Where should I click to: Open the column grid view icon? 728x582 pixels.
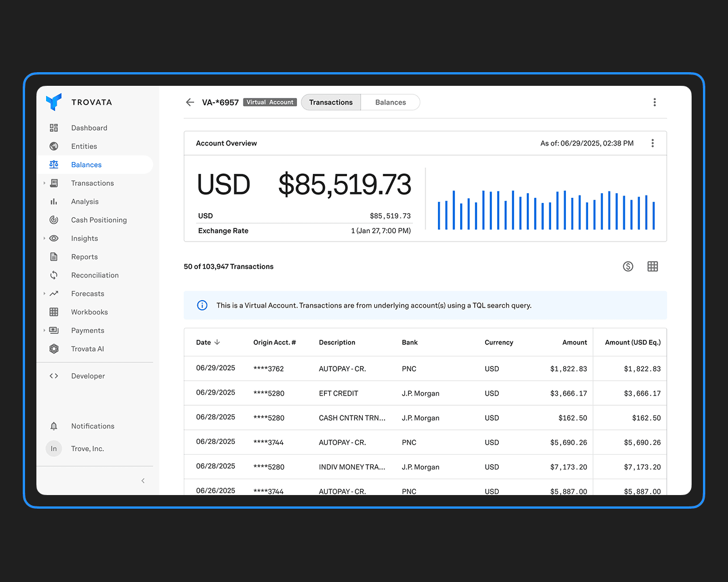point(652,266)
